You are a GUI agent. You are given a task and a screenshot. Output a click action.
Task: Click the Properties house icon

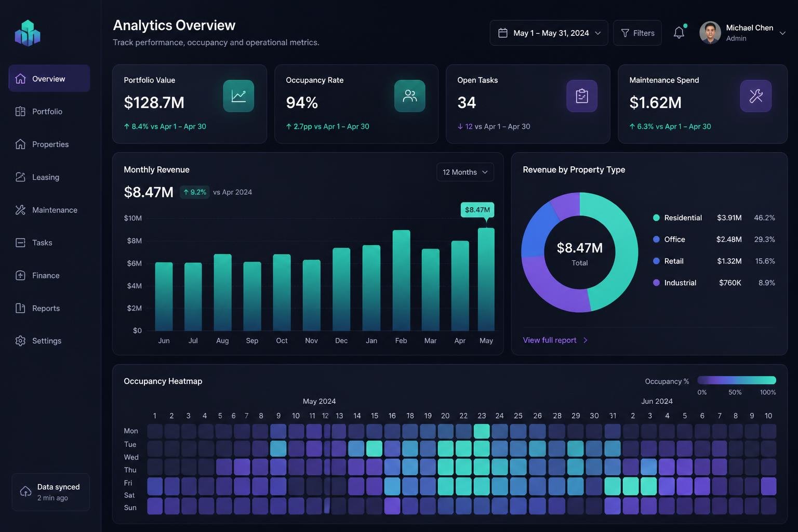click(20, 144)
